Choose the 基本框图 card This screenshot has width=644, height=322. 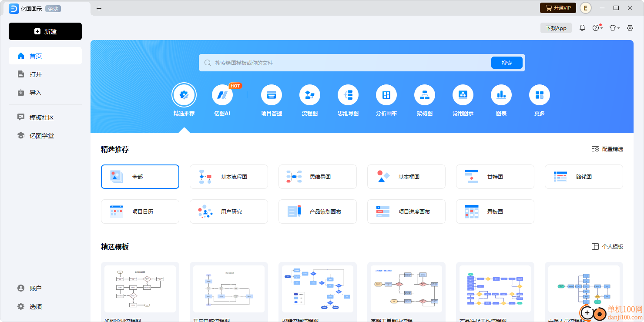tap(406, 177)
